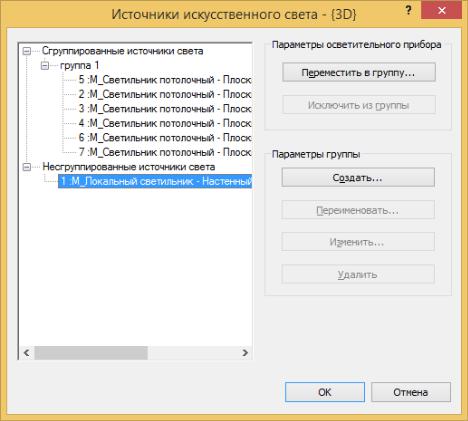Select light fixture row number 5
Image resolution: width=468 pixels, height=421 pixels.
click(x=165, y=80)
